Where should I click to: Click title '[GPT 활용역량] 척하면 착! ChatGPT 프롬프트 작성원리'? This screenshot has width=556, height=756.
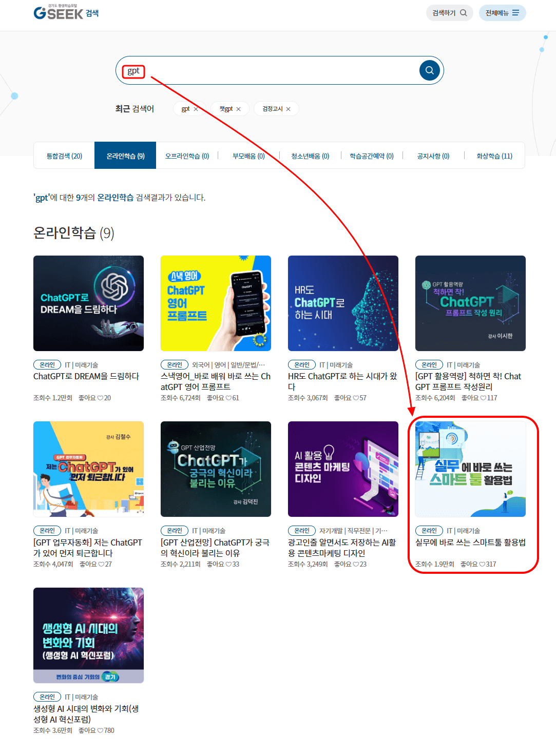(x=468, y=381)
